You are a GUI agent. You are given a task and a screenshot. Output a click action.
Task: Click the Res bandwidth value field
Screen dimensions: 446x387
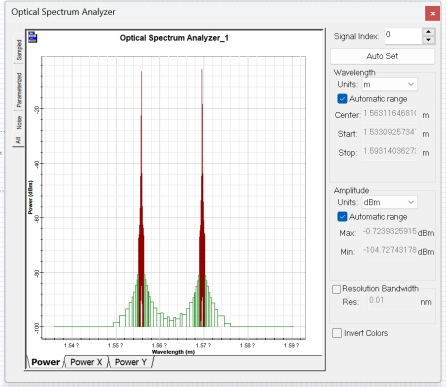(392, 301)
